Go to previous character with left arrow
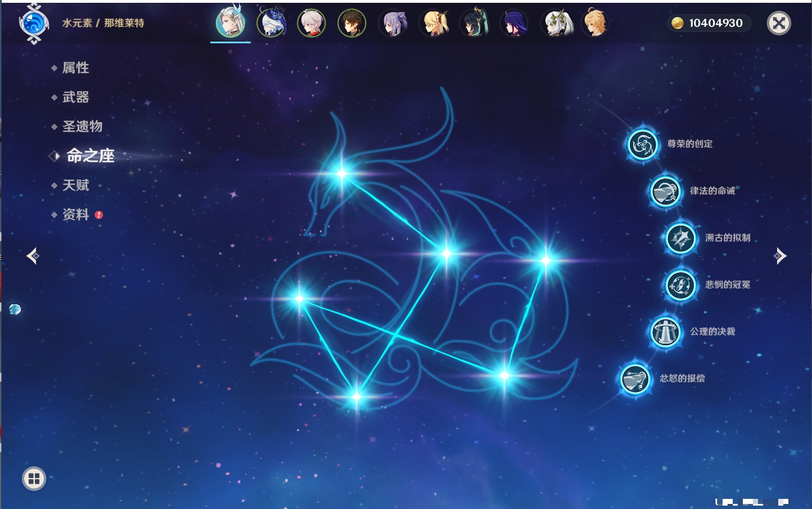The height and width of the screenshot is (509, 812). 33,256
